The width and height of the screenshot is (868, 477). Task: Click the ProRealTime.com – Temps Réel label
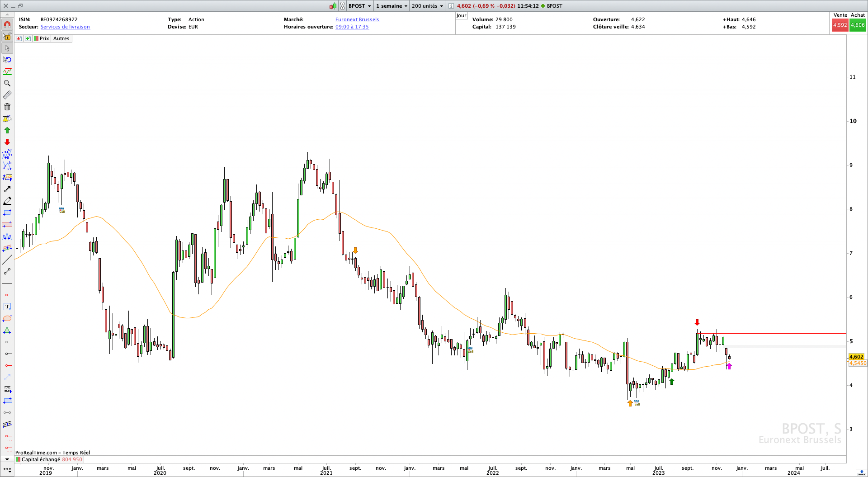coord(52,453)
